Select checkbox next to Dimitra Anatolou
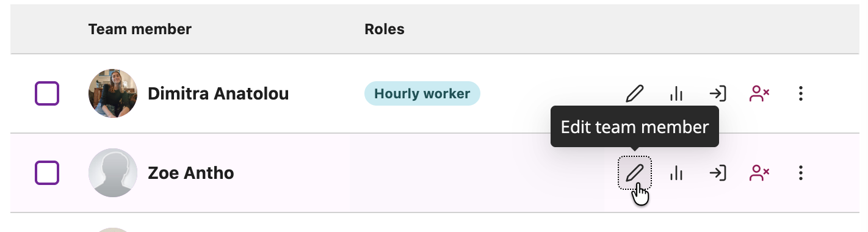 click(x=47, y=93)
